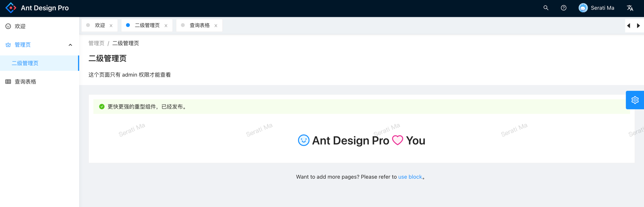644x207 pixels.
Task: Click the Ant Design Pro logo icon
Action: tap(11, 8)
